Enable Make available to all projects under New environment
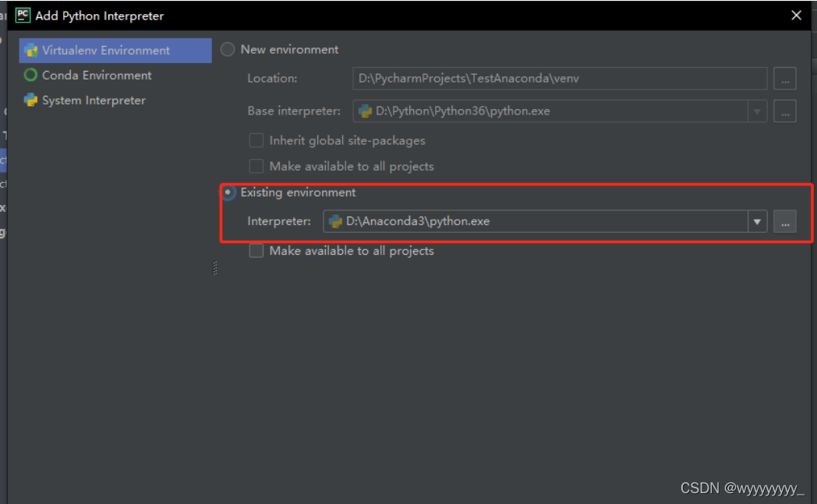817x504 pixels. (256, 166)
